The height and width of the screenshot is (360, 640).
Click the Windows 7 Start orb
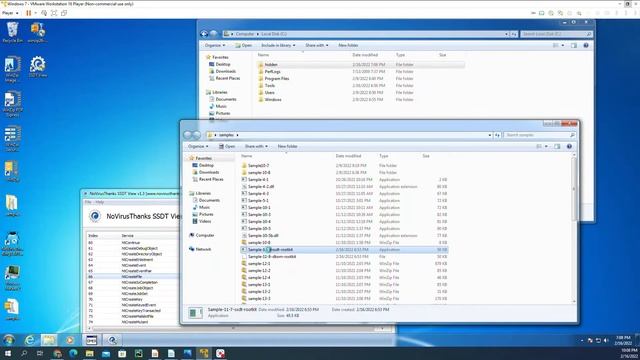(x=9, y=340)
